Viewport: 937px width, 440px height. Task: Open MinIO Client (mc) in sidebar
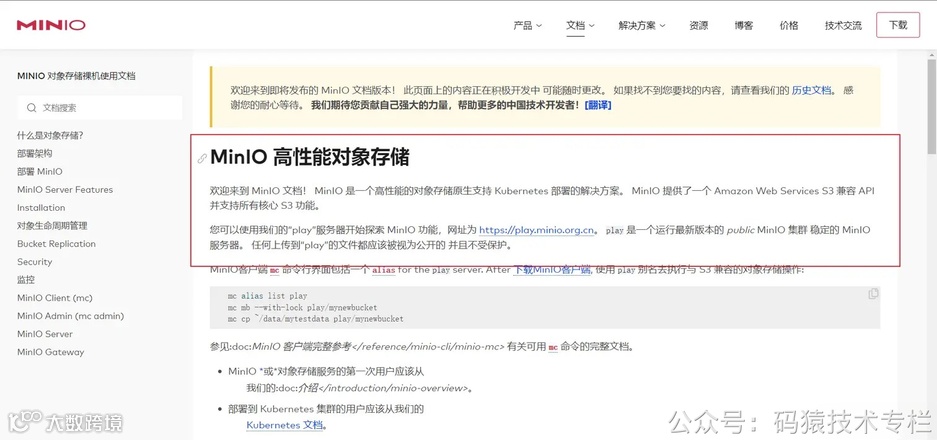pyautogui.click(x=55, y=298)
